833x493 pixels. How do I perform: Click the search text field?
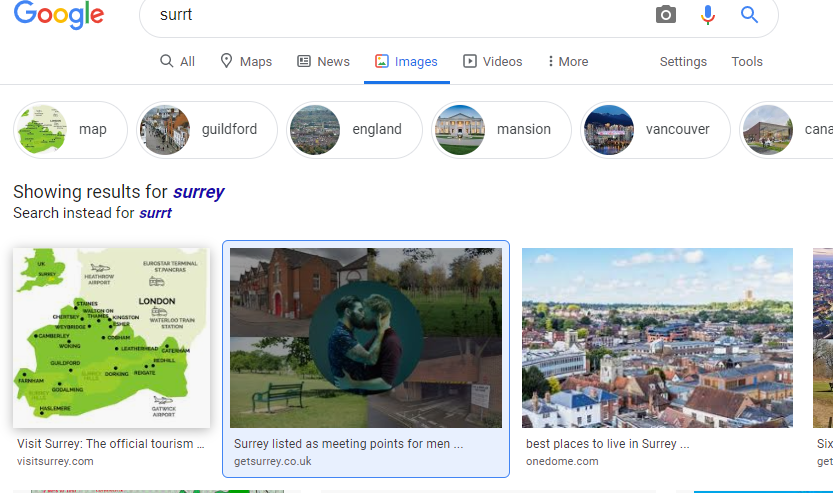point(400,15)
